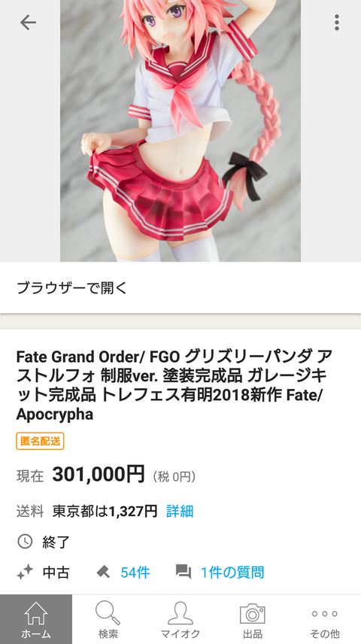This screenshot has width=361, height=644.
Task: Tap the sparkle icon beside 中古
Action: click(25, 572)
